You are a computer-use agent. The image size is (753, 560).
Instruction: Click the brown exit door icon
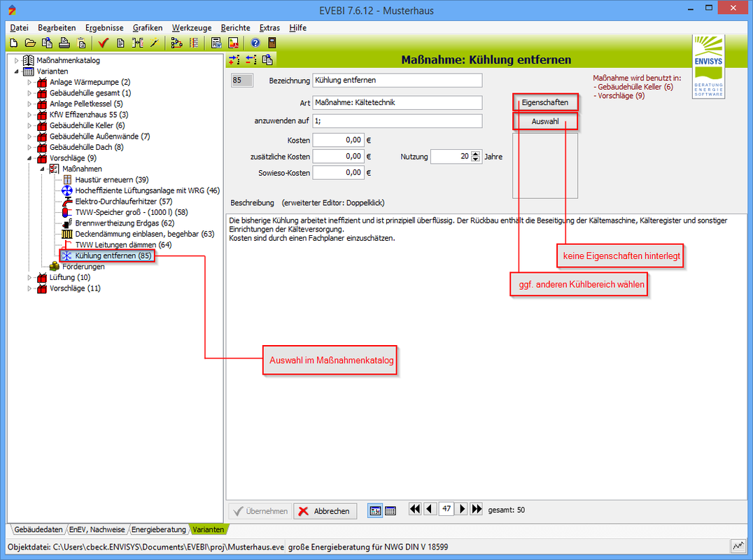point(272,43)
